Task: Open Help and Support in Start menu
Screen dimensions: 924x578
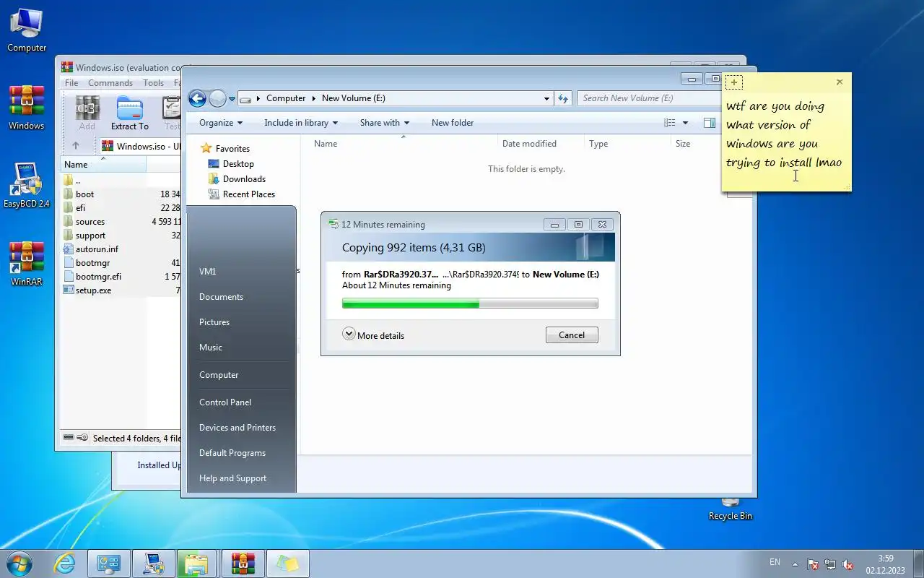Action: point(232,478)
